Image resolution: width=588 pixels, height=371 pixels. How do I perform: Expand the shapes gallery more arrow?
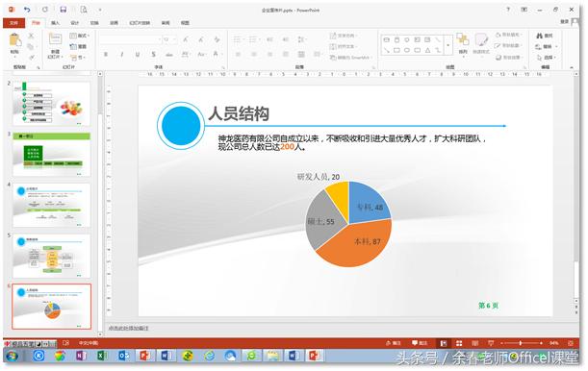pyautogui.click(x=447, y=45)
